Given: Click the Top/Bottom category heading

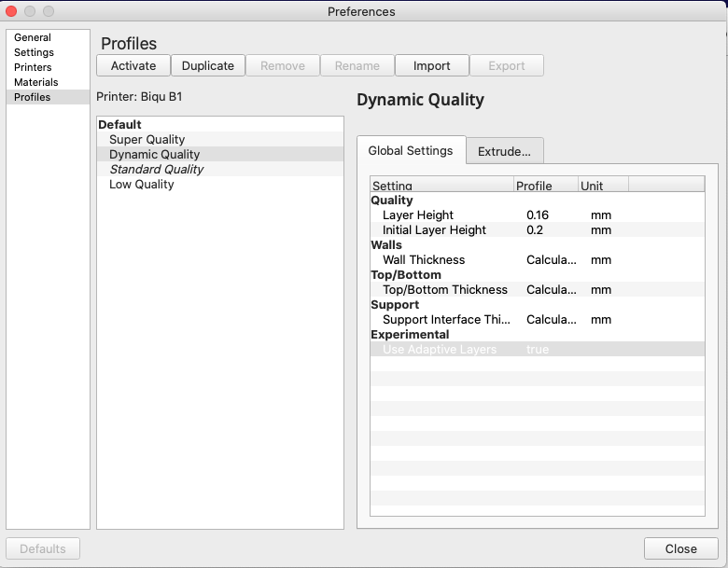Looking at the screenshot, I should (406, 275).
